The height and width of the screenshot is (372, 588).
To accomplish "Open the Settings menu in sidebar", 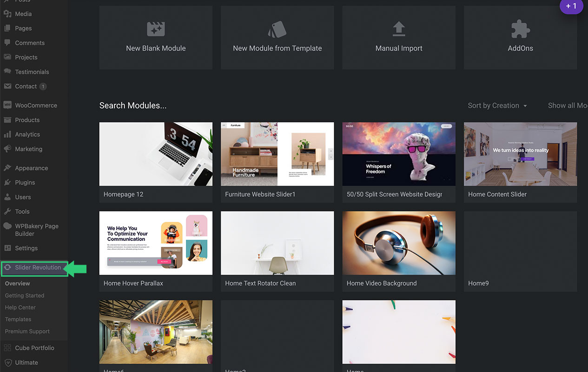I will point(26,248).
